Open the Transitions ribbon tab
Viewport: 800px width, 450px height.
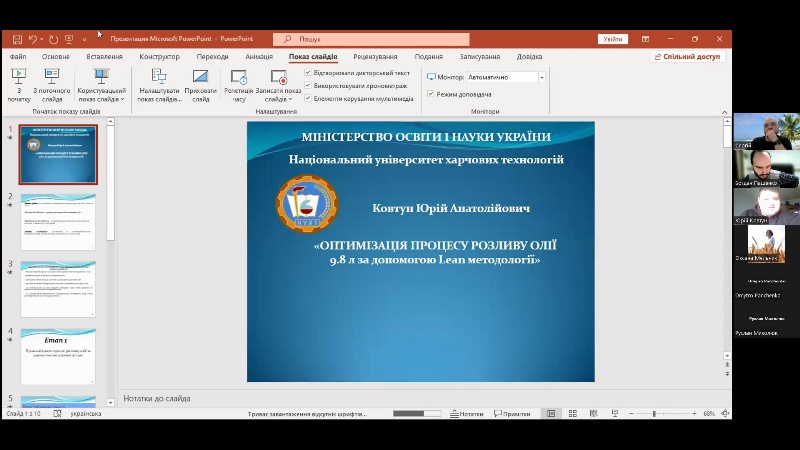pos(212,57)
